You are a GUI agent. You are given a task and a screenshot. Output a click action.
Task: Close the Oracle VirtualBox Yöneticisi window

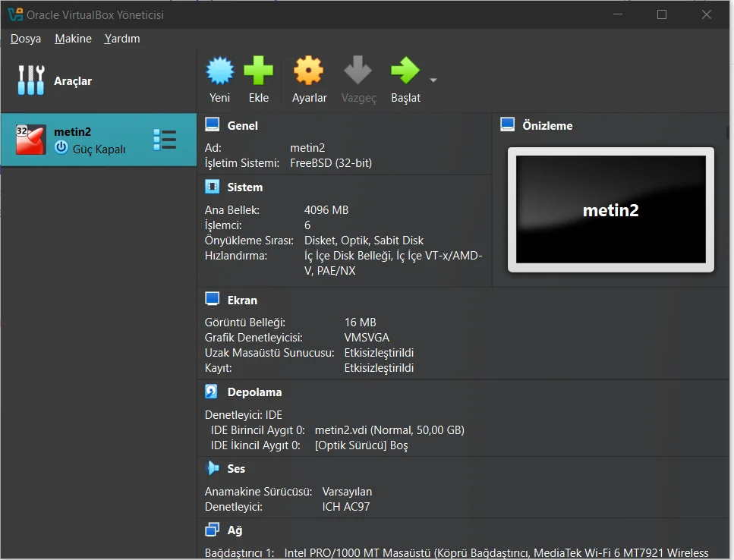pos(707,14)
